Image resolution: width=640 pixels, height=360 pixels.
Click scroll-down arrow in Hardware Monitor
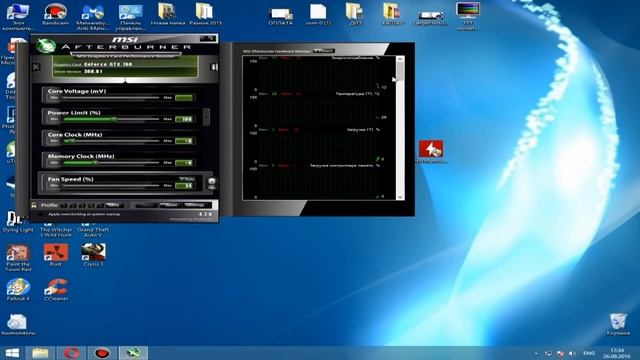(400, 196)
